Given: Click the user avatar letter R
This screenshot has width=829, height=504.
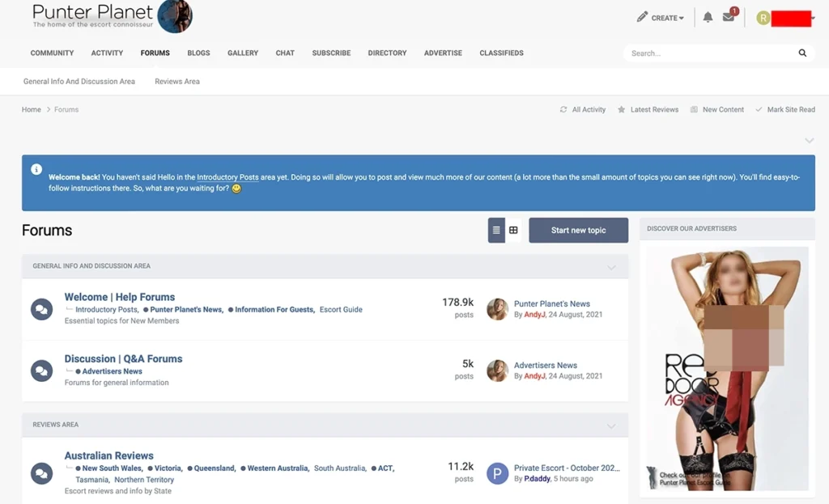Looking at the screenshot, I should [x=763, y=18].
